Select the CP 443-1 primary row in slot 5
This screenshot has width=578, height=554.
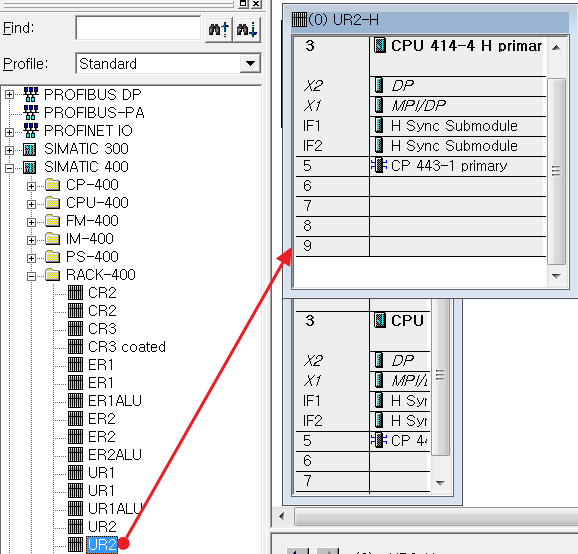pos(421,166)
